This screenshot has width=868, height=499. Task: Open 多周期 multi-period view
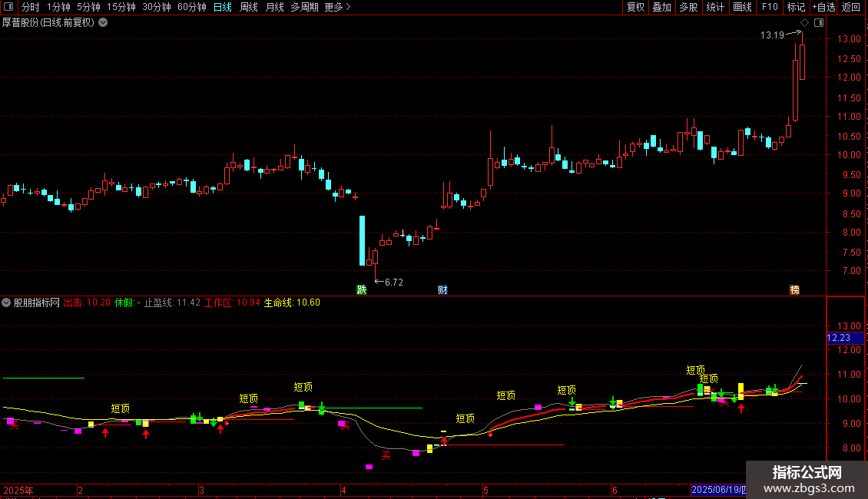(x=304, y=7)
